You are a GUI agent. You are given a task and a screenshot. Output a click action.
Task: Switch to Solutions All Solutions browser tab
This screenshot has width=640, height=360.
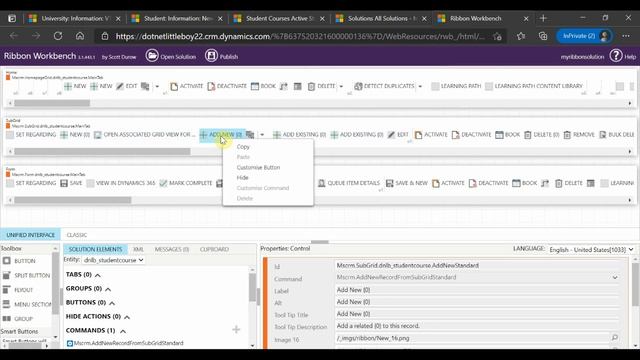pyautogui.click(x=382, y=18)
